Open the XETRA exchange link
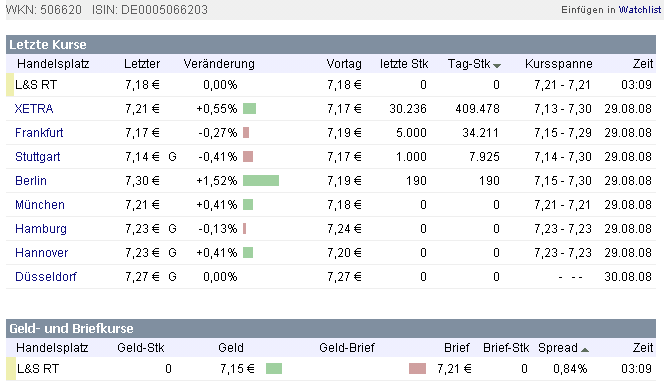 (x=34, y=109)
